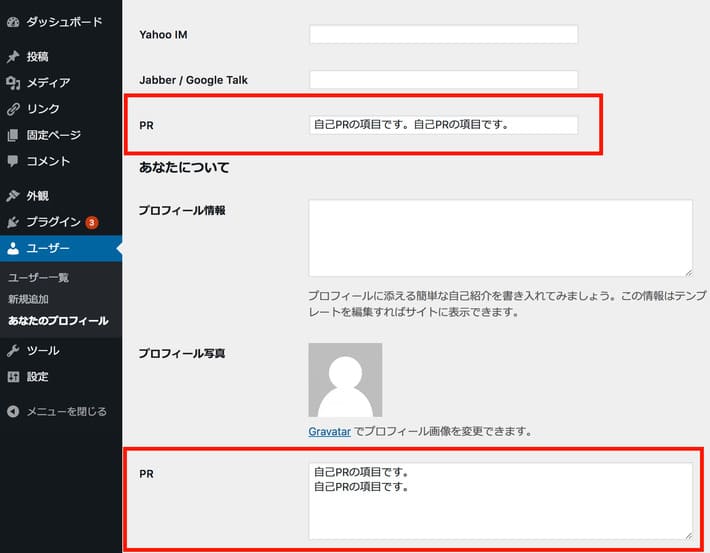Click the chain link icon for リンク
Screen dimensions: 710x553
pyautogui.click(x=13, y=109)
